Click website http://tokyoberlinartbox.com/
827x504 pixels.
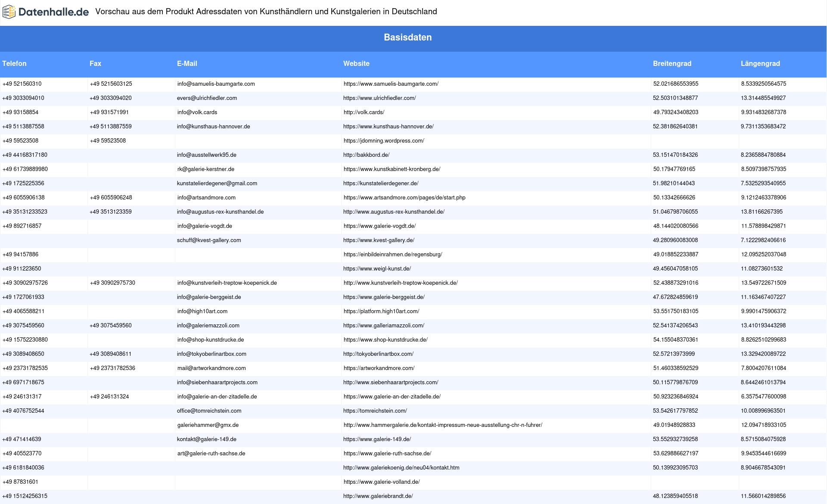tap(378, 354)
